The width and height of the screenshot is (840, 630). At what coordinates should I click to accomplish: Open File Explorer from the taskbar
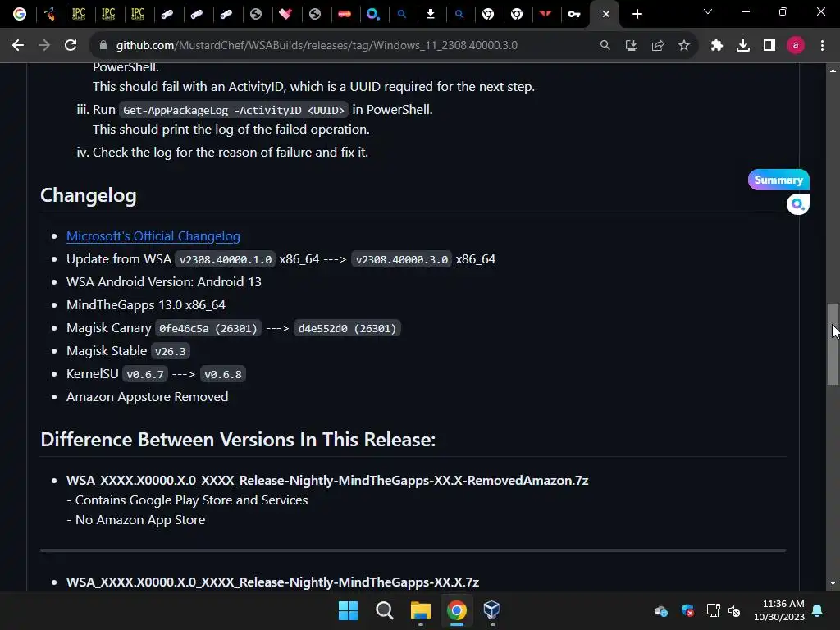click(421, 610)
